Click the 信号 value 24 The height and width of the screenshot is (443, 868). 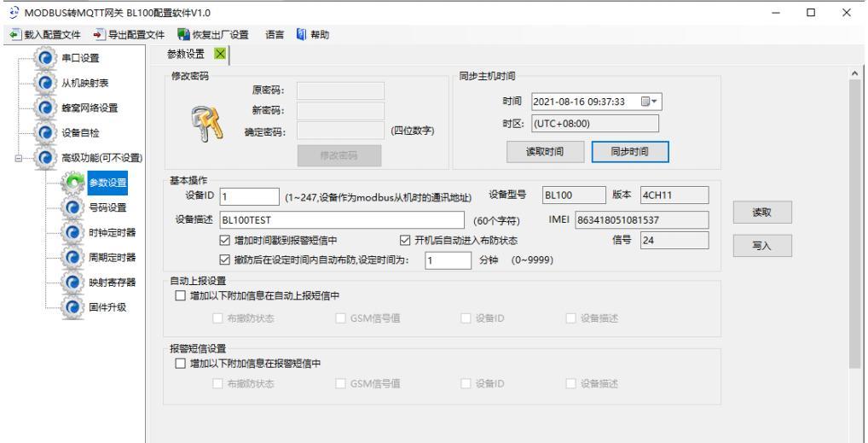pos(674,241)
